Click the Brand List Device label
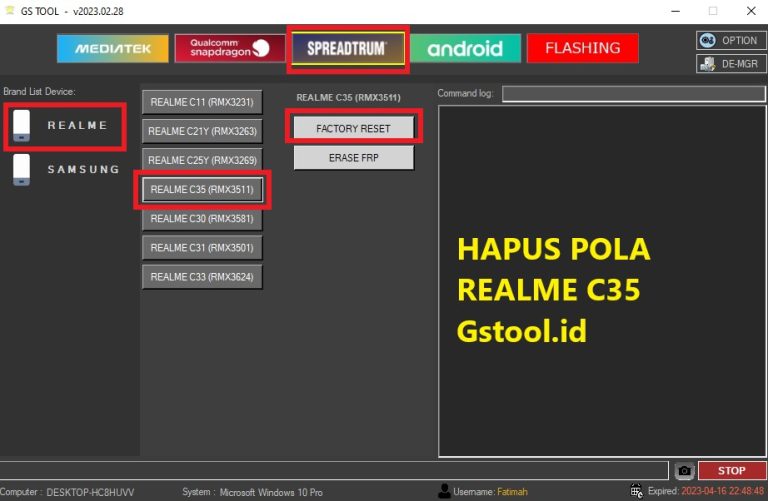Image resolution: width=768 pixels, height=501 pixels. (x=39, y=92)
